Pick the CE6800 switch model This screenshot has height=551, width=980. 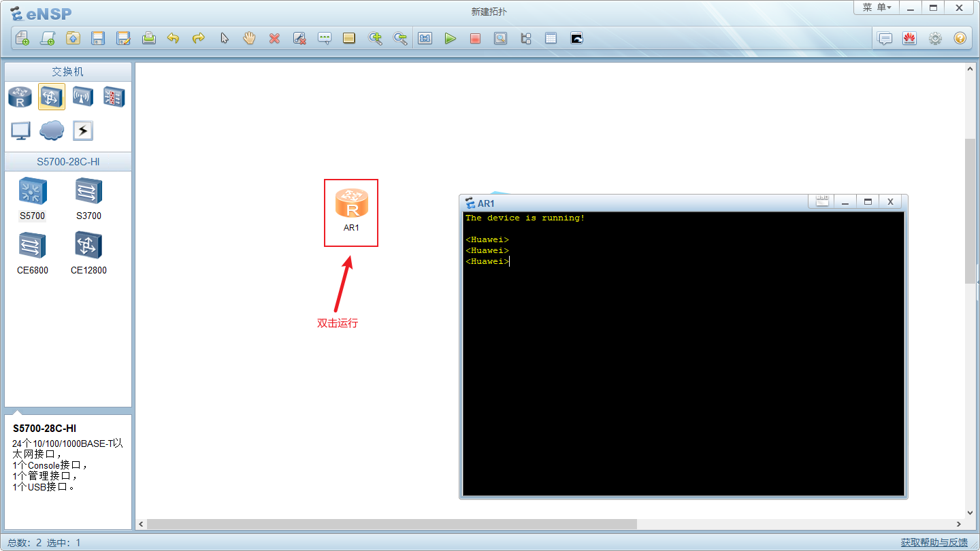tap(32, 253)
